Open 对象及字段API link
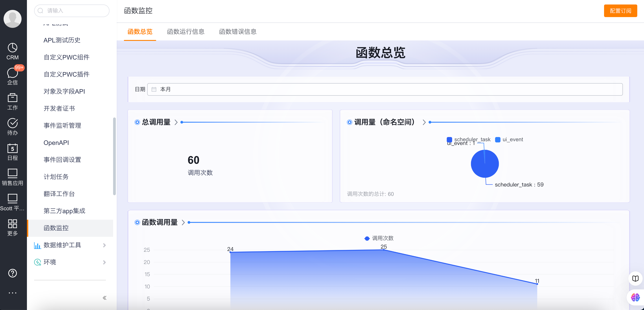The width and height of the screenshot is (644, 310). click(64, 91)
